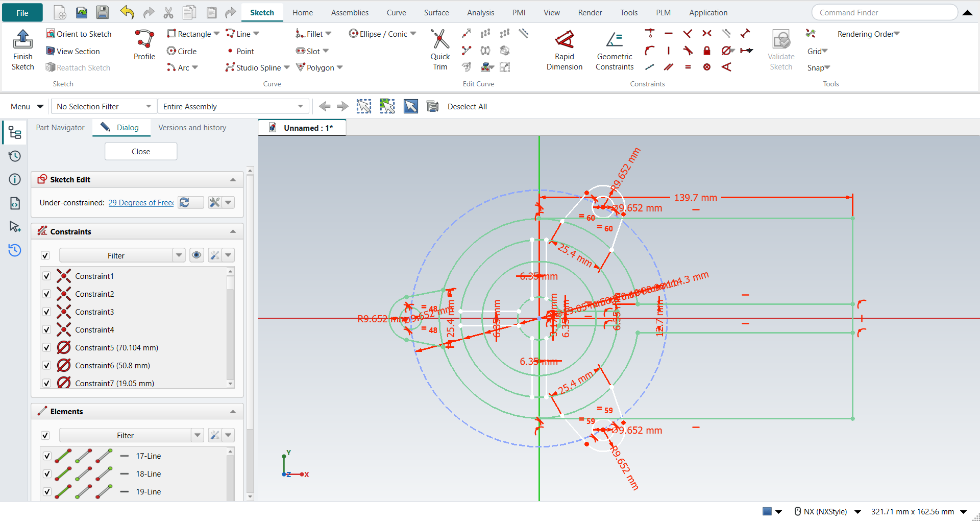Click the Undo arrow icon
The height and width of the screenshot is (521, 980).
(127, 12)
